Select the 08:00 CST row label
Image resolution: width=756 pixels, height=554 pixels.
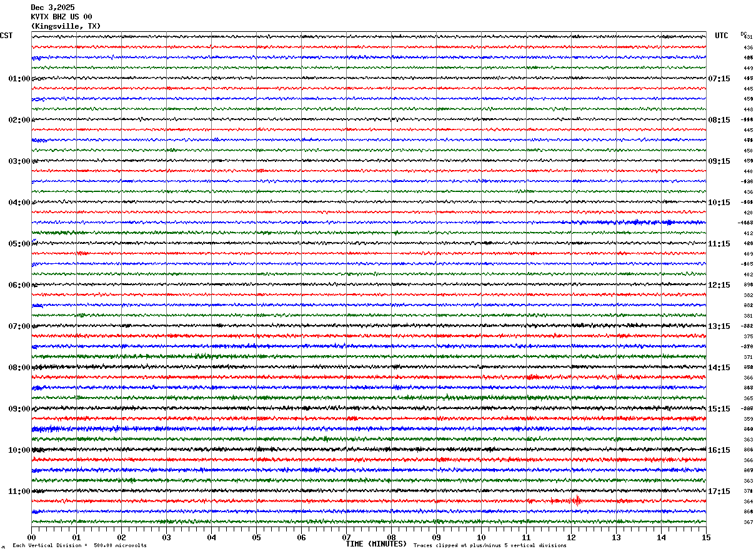pyautogui.click(x=19, y=368)
